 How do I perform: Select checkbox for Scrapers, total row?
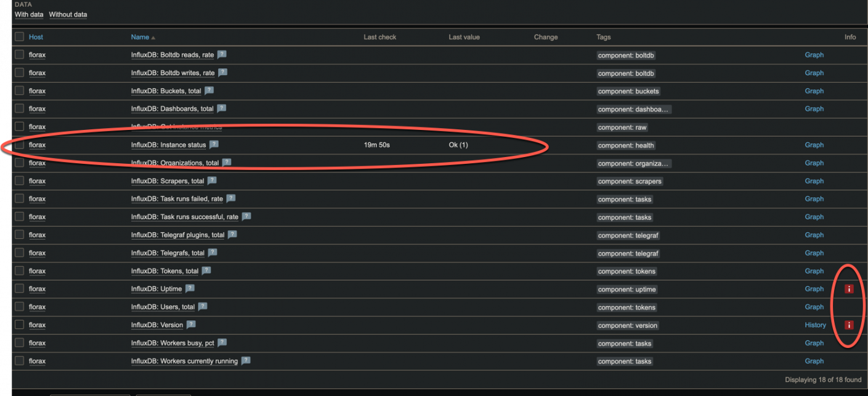19,180
